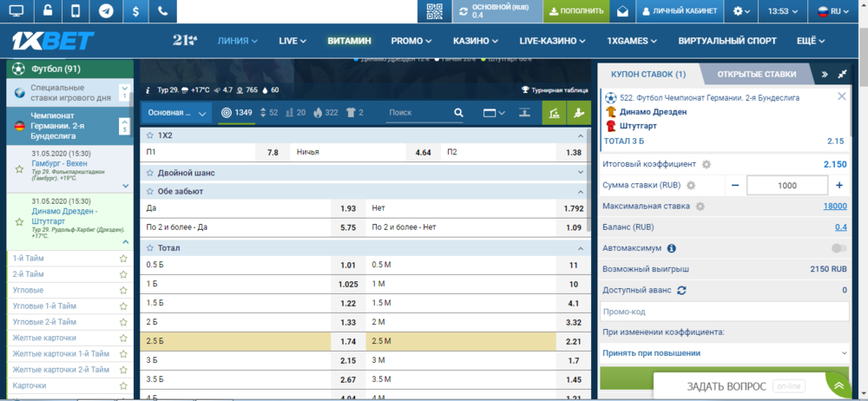This screenshot has height=401, width=868.
Task: Favorite the 1X2 market star
Action: coord(149,135)
